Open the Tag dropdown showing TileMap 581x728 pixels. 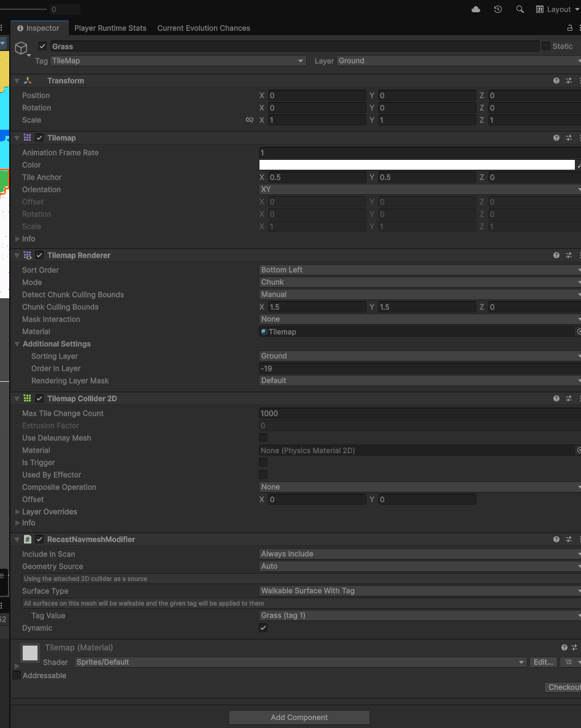pos(178,61)
